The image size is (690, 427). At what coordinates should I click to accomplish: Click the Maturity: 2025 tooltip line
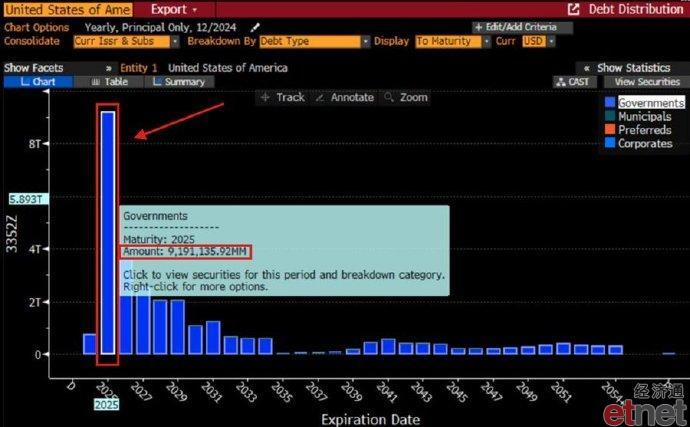(159, 239)
